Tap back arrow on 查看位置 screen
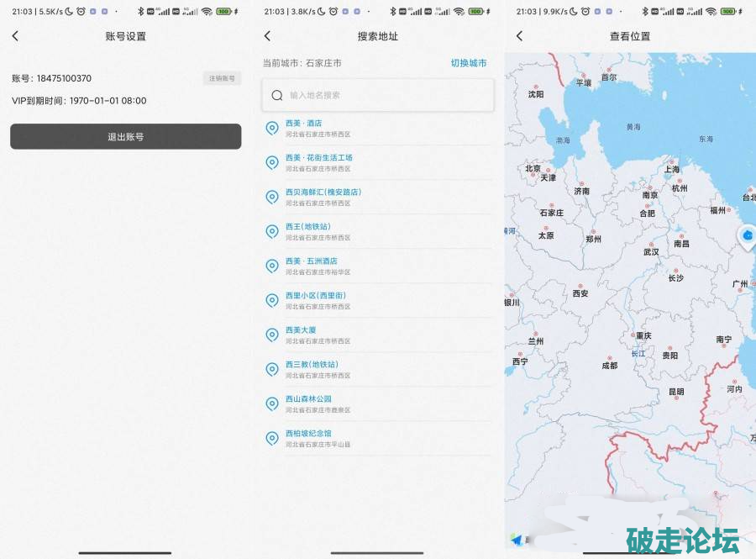The image size is (756, 559). tap(519, 36)
